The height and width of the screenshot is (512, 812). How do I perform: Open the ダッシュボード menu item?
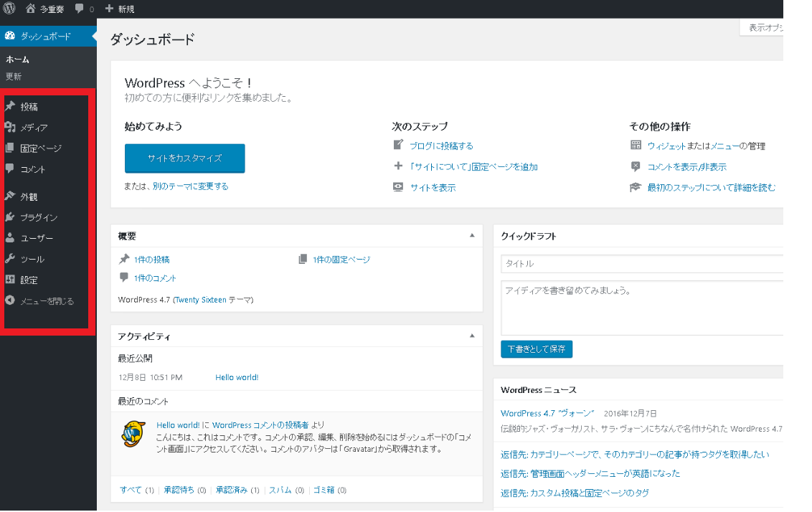point(48,37)
